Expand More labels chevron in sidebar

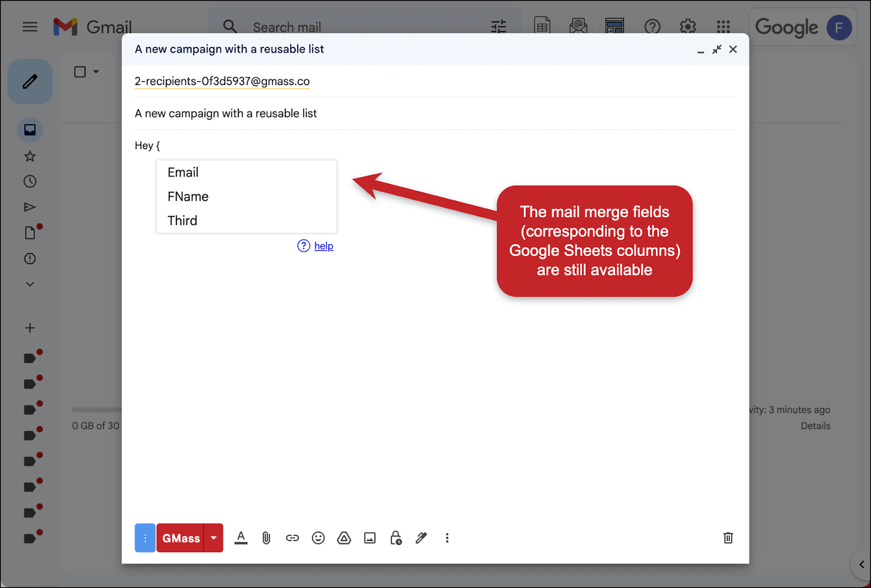pyautogui.click(x=30, y=284)
